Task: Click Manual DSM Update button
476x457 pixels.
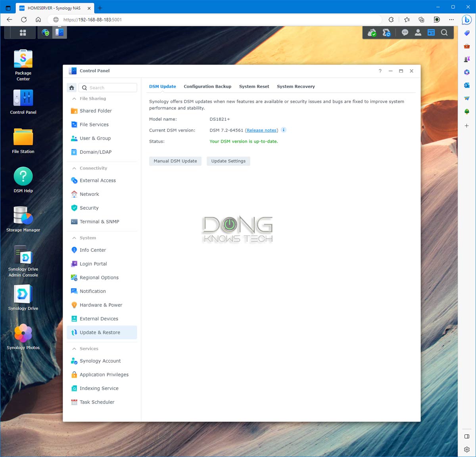Action: coord(175,161)
